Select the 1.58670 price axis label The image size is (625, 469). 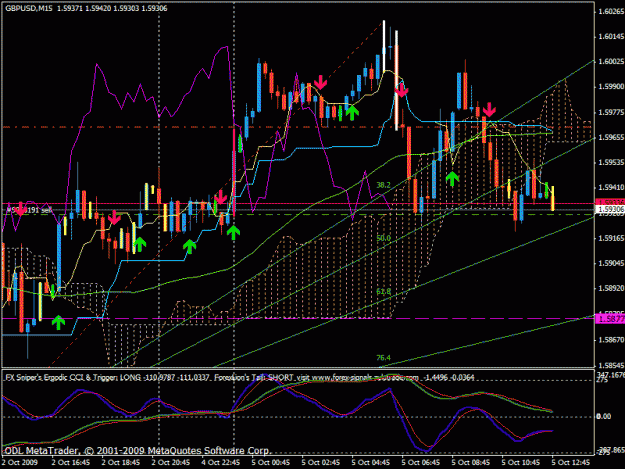[611, 340]
